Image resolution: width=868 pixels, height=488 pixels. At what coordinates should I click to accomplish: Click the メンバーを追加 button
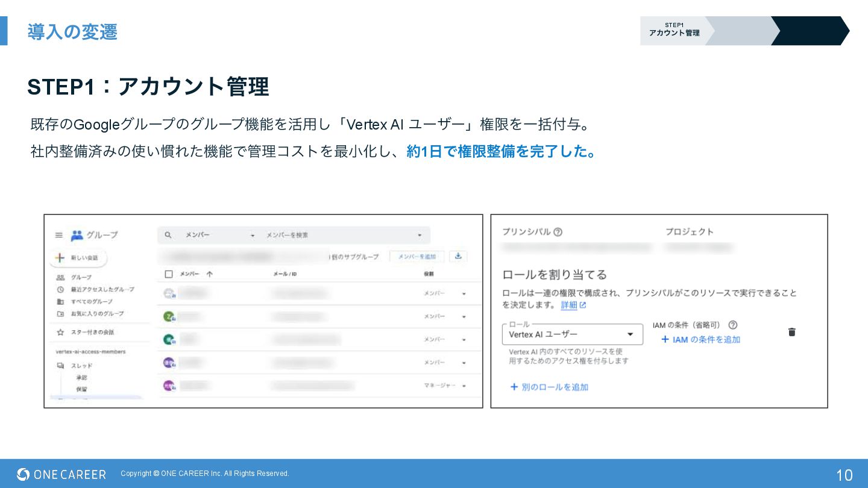(x=417, y=257)
